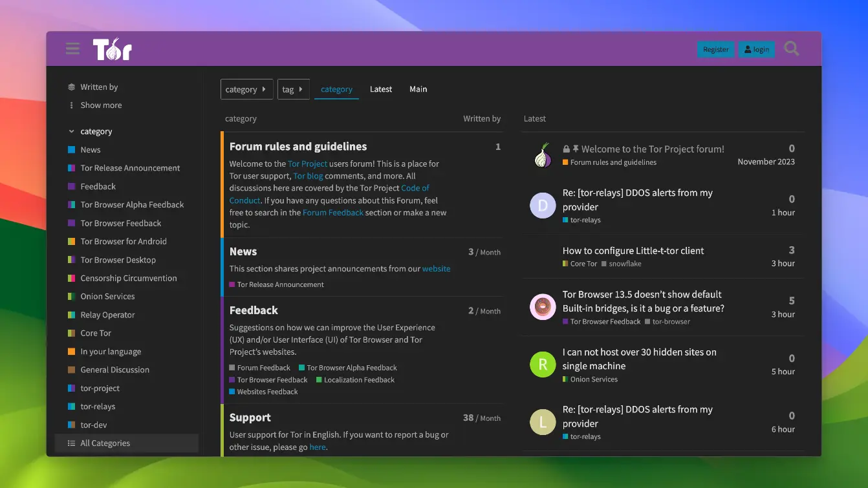Image resolution: width=868 pixels, height=488 pixels.
Task: Click the onion avatar on the Welcome topic
Action: [x=543, y=155]
